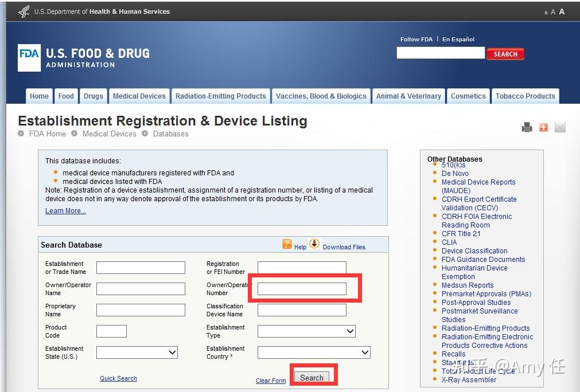Click the red plus share icon
The image size is (580, 392).
pyautogui.click(x=543, y=127)
